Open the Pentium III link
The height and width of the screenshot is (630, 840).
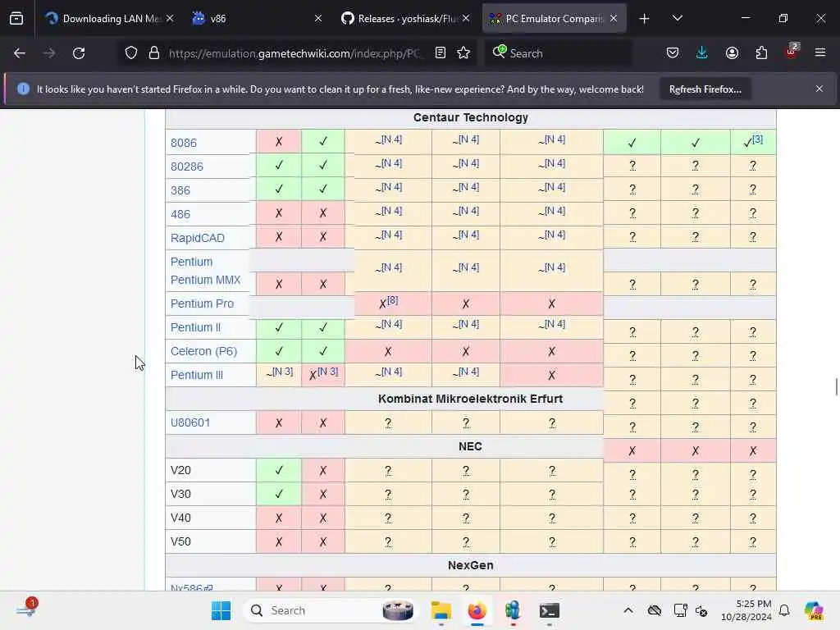tap(196, 375)
